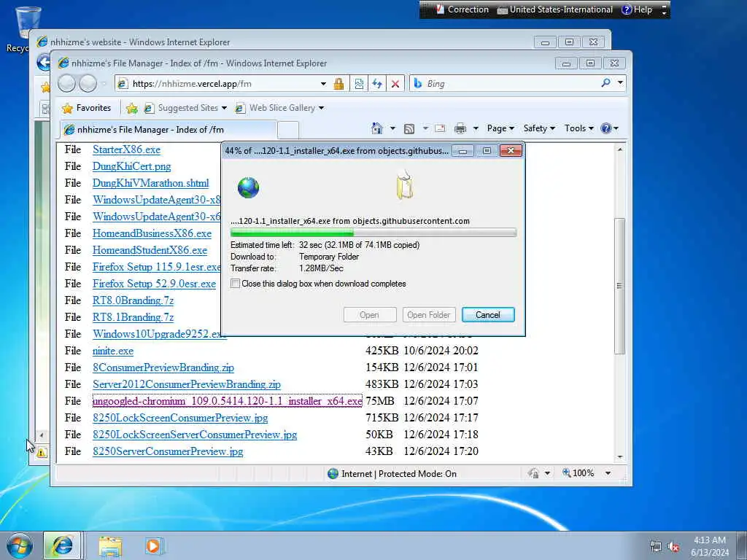
Task: Click the Compatibility View icon in address bar
Action: [x=359, y=84]
